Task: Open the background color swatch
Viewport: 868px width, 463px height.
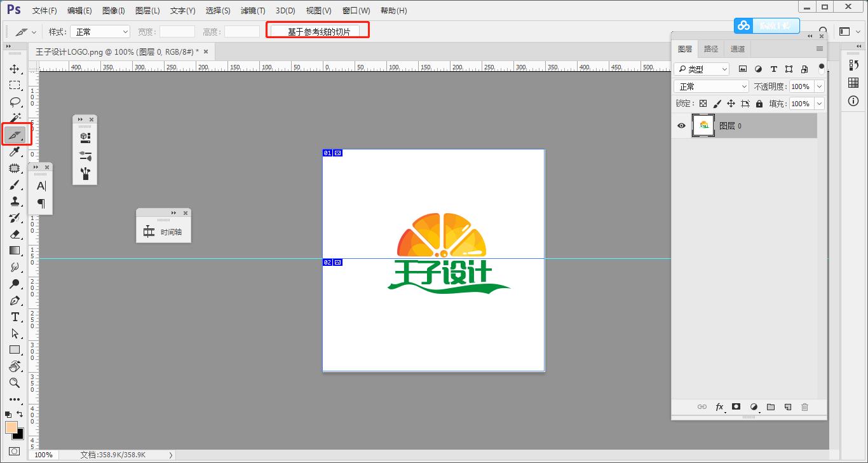Action: 20,435
